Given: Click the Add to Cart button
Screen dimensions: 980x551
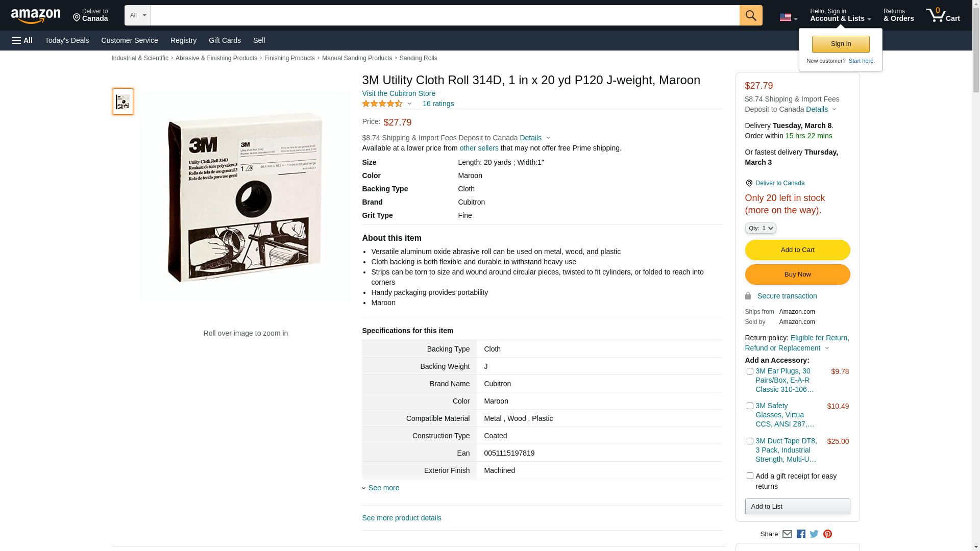Looking at the screenshot, I should click(797, 250).
